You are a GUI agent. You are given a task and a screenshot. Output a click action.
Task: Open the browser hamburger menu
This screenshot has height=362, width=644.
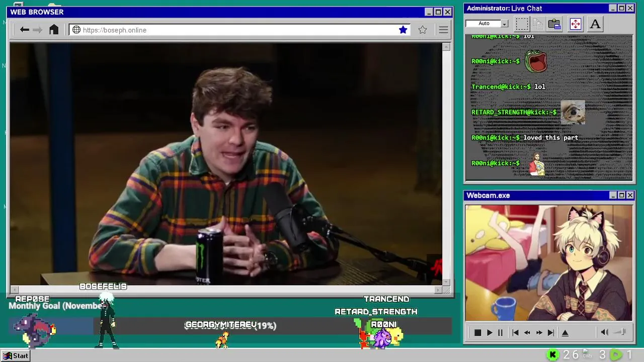point(443,30)
